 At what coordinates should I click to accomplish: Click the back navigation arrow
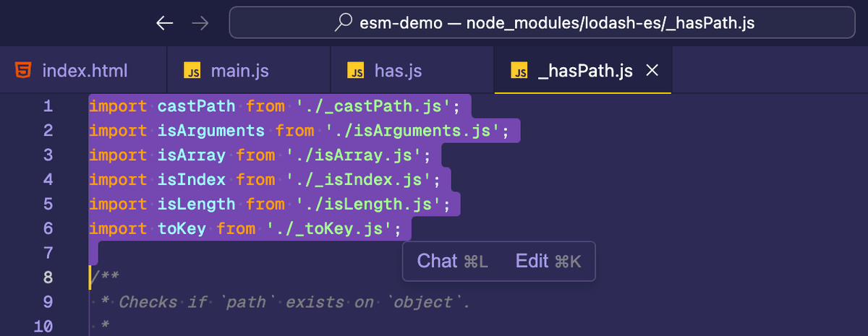click(x=165, y=23)
